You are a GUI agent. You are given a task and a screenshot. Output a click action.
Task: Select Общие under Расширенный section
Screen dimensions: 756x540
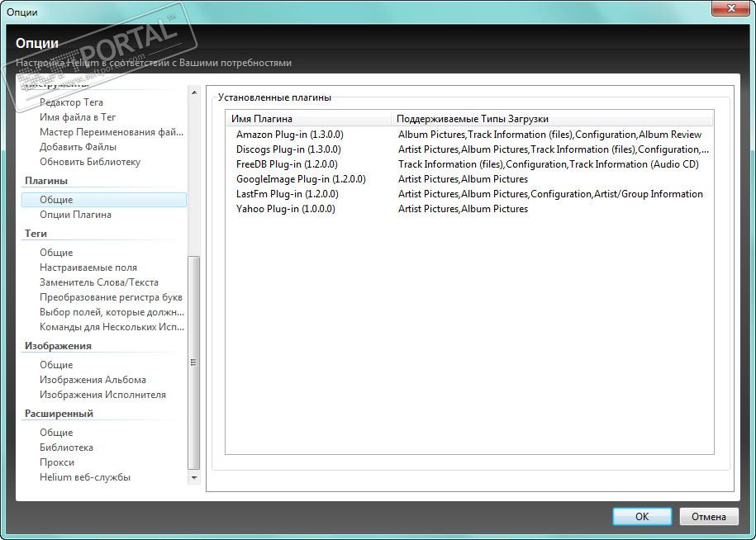pos(56,433)
